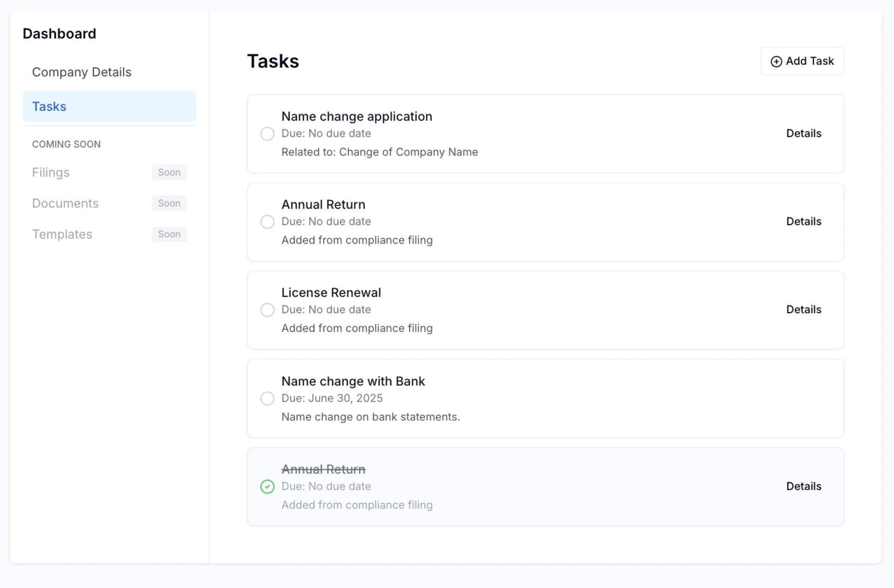Click the Dashboard heading
The width and height of the screenshot is (894, 588).
[59, 34]
